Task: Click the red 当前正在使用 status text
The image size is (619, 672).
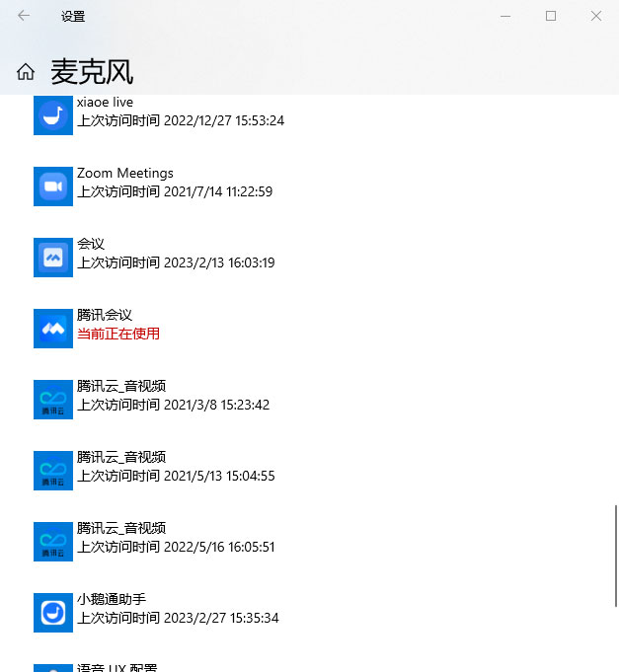Action: (x=118, y=334)
